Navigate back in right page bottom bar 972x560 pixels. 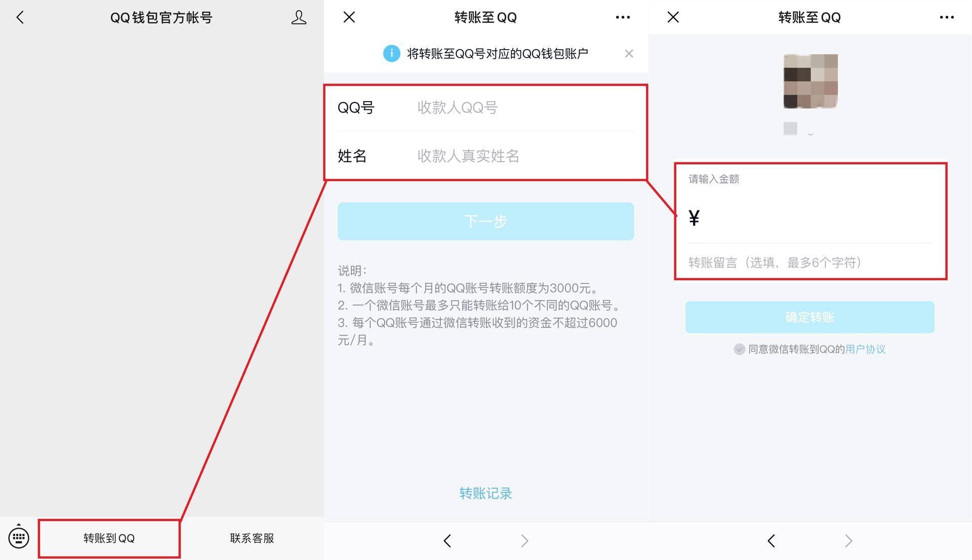(771, 541)
